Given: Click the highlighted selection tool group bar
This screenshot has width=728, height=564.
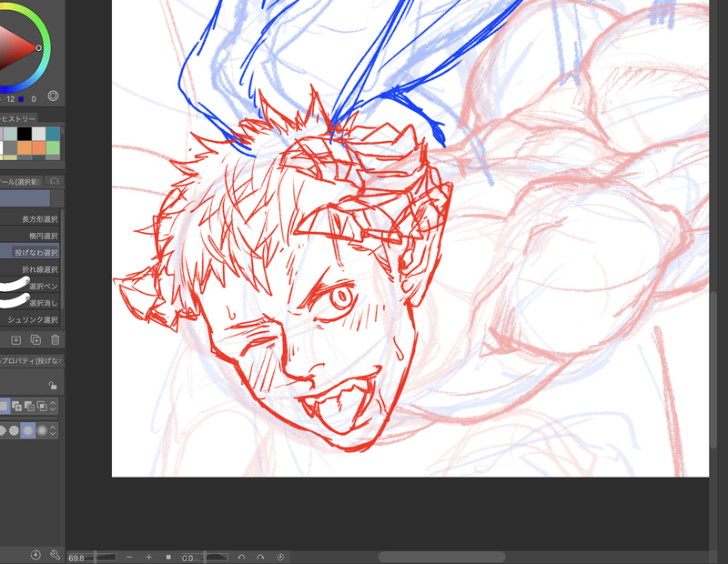Looking at the screenshot, I should (x=25, y=198).
